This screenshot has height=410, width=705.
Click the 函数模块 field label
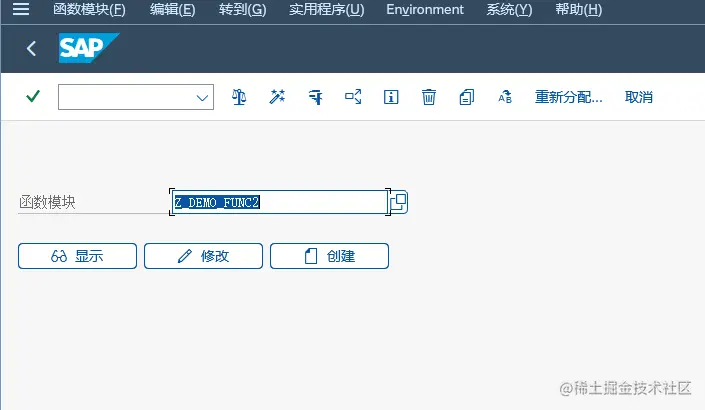click(x=47, y=202)
